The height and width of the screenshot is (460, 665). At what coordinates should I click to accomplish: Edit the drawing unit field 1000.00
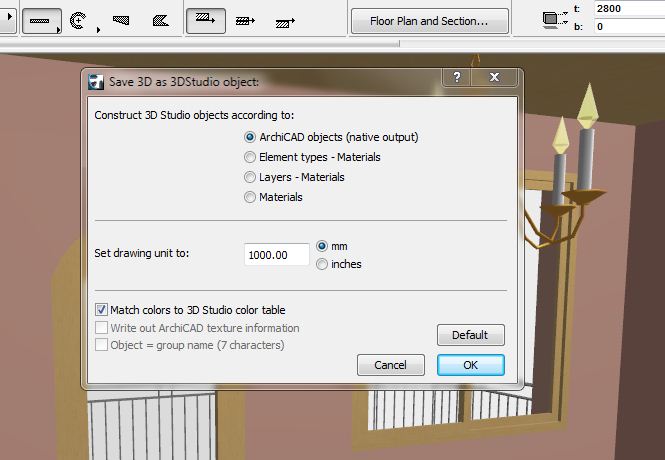[277, 255]
